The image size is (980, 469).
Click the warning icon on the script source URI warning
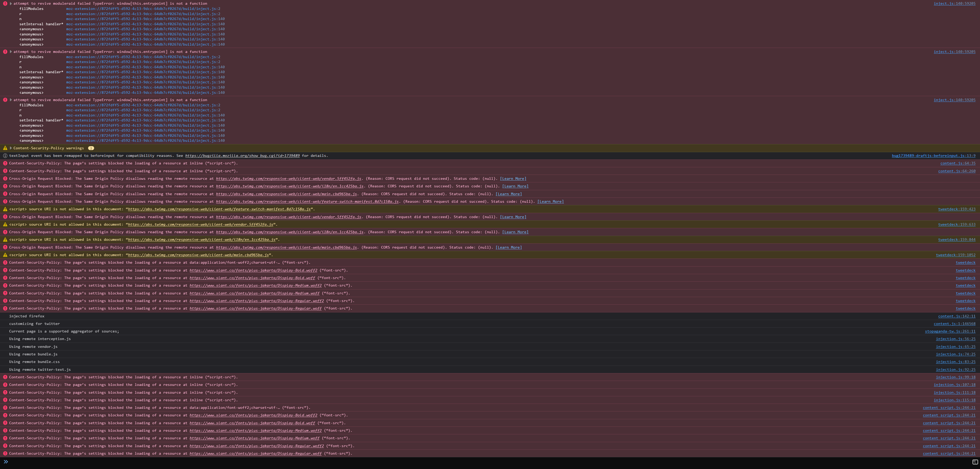5,209
